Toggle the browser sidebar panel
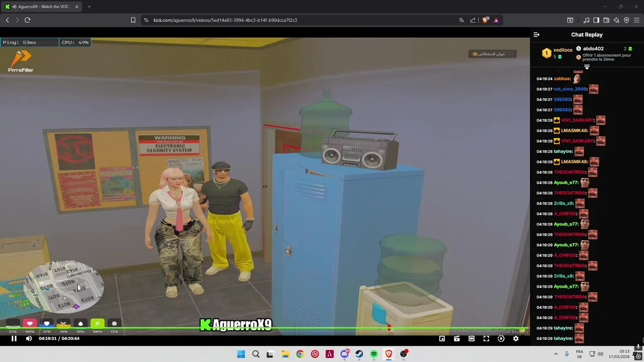The image size is (644, 362). [x=596, y=20]
